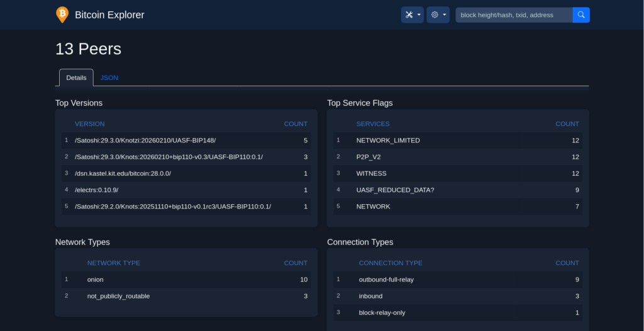644x331 pixels.
Task: Click the NETWORK_LIMITED service flag row
Action: point(387,141)
